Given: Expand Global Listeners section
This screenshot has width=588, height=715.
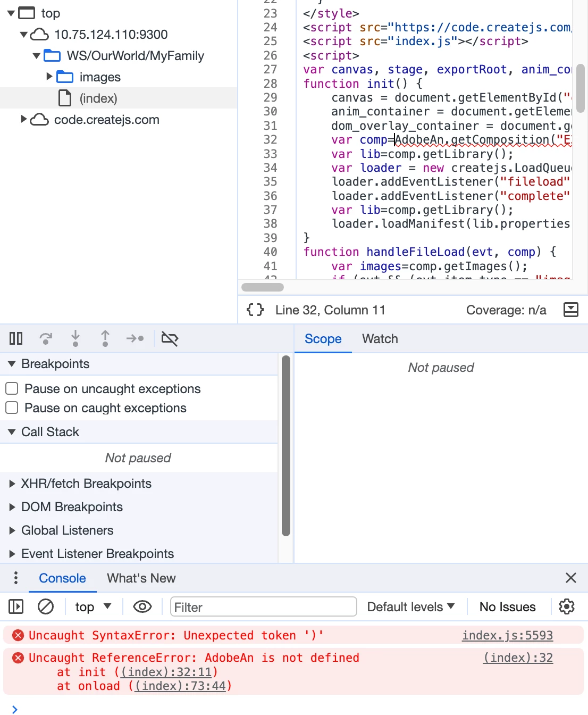Looking at the screenshot, I should pos(12,530).
